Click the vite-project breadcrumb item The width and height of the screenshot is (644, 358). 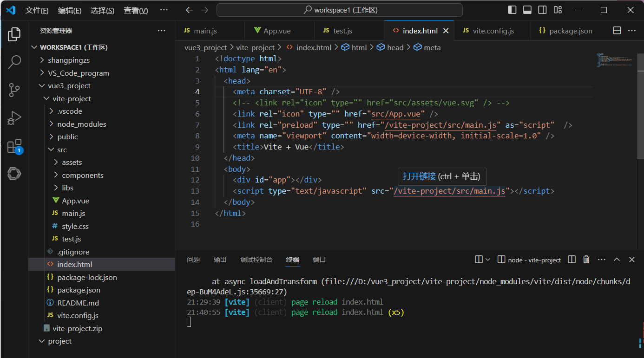(x=256, y=47)
